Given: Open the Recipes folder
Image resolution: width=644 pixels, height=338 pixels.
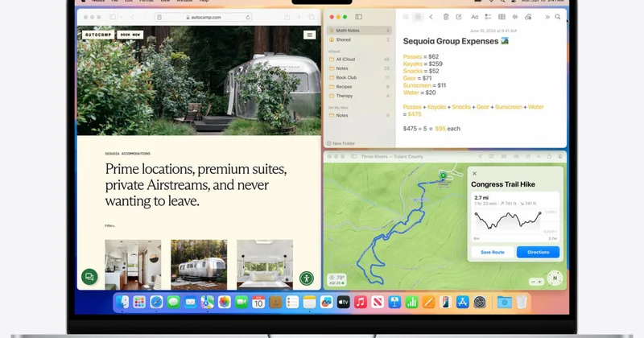Looking at the screenshot, I should click(x=359, y=87).
